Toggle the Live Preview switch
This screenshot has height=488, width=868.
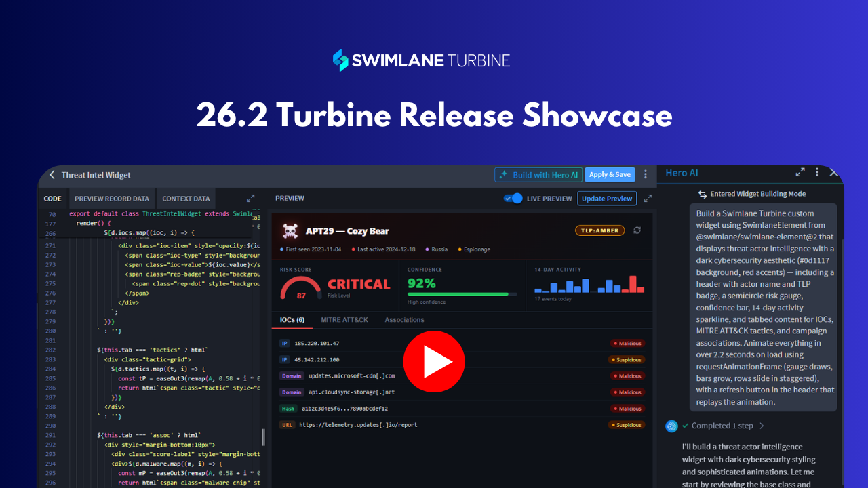coord(513,199)
